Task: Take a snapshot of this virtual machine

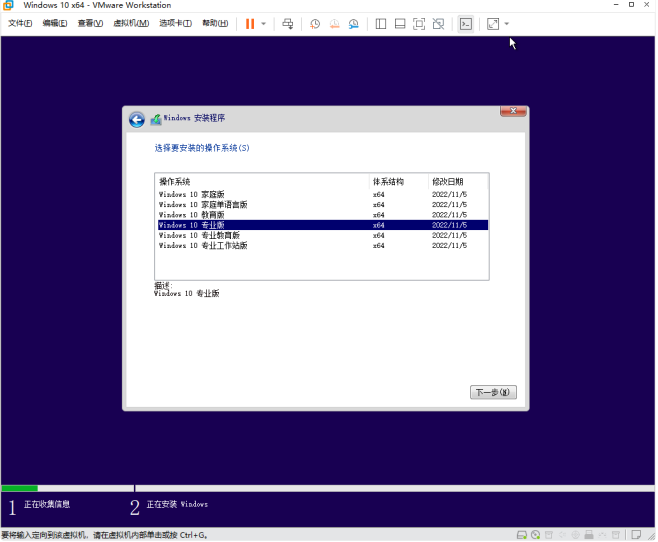Action: [315, 24]
